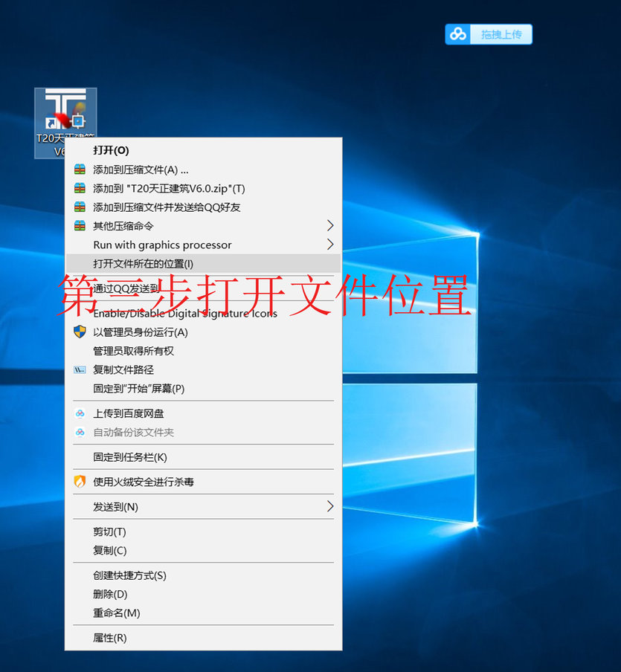This screenshot has height=672, width=621.
Task: Select 添加到压缩文件(A) ... menu entry
Action: (x=203, y=169)
